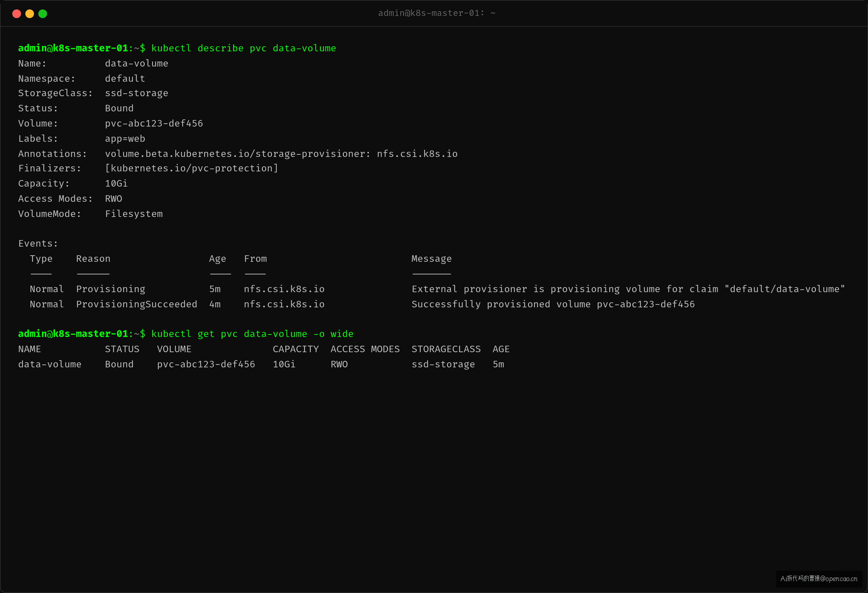Click the yellow minimize window button

point(30,14)
